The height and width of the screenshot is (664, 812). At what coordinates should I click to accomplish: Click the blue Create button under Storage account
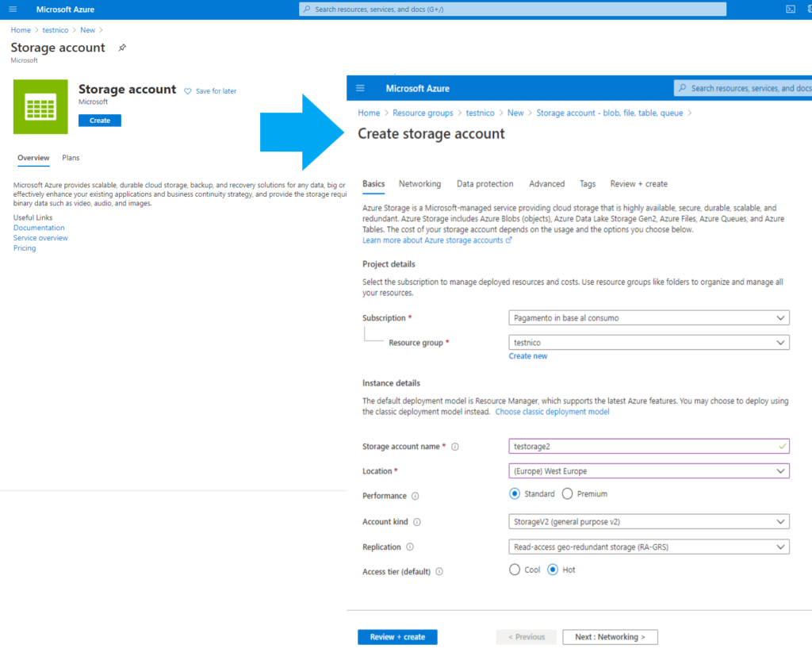click(100, 121)
